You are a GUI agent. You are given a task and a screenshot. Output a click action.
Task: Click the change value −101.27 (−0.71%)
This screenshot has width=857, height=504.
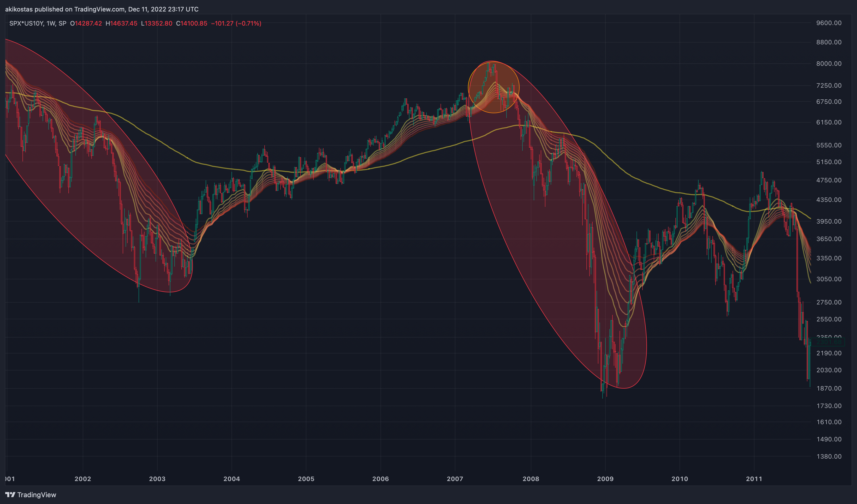click(236, 23)
